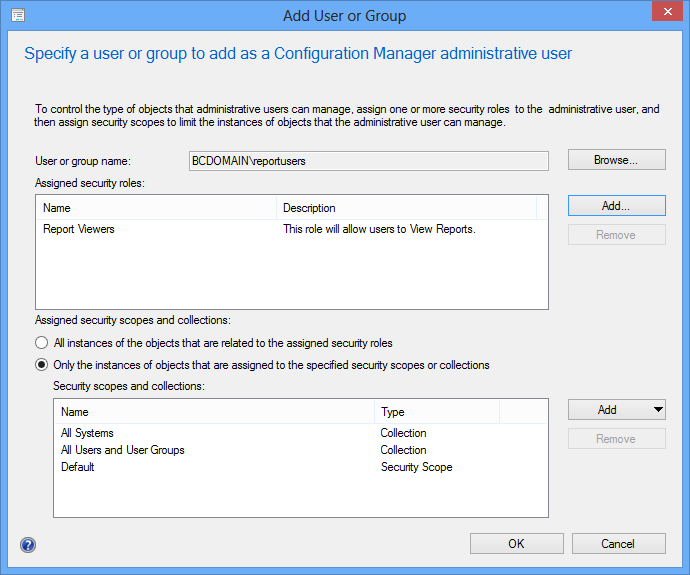Close the Add User or Group dialog

664,14
